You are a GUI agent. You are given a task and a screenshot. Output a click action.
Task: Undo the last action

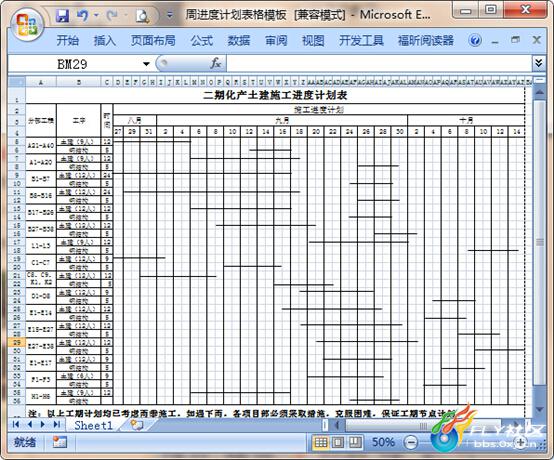click(x=83, y=16)
